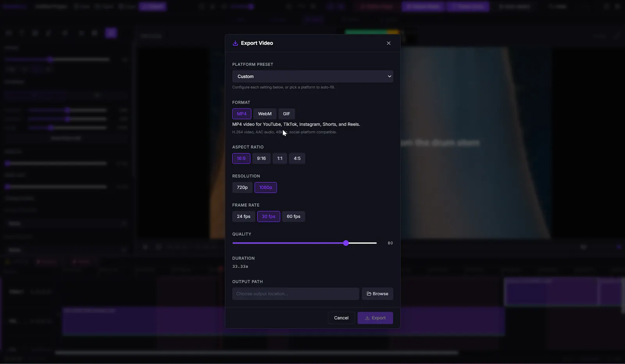Choose 16:9 aspect ratio
This screenshot has height=364, width=625.
pyautogui.click(x=241, y=158)
